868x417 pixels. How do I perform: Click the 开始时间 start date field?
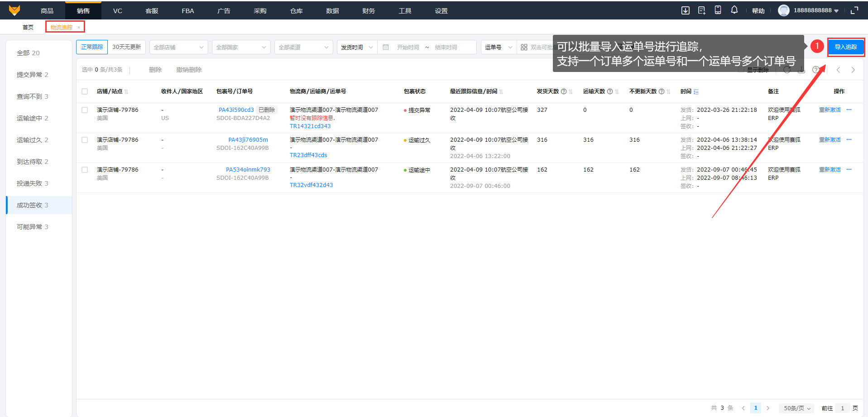pyautogui.click(x=408, y=47)
